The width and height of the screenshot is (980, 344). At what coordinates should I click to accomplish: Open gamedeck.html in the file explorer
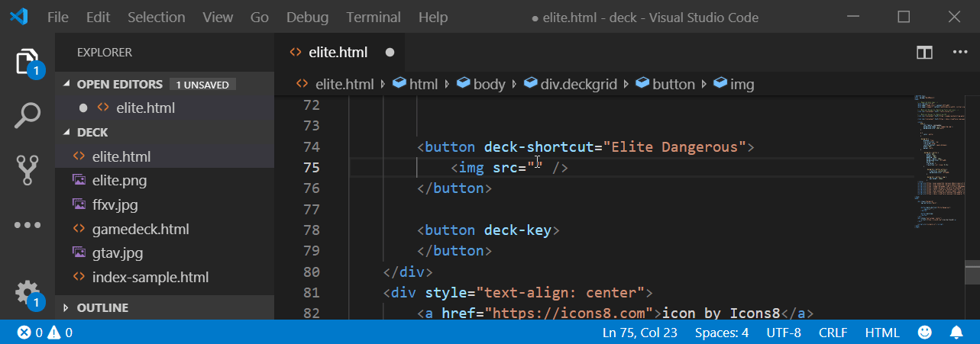tap(140, 229)
